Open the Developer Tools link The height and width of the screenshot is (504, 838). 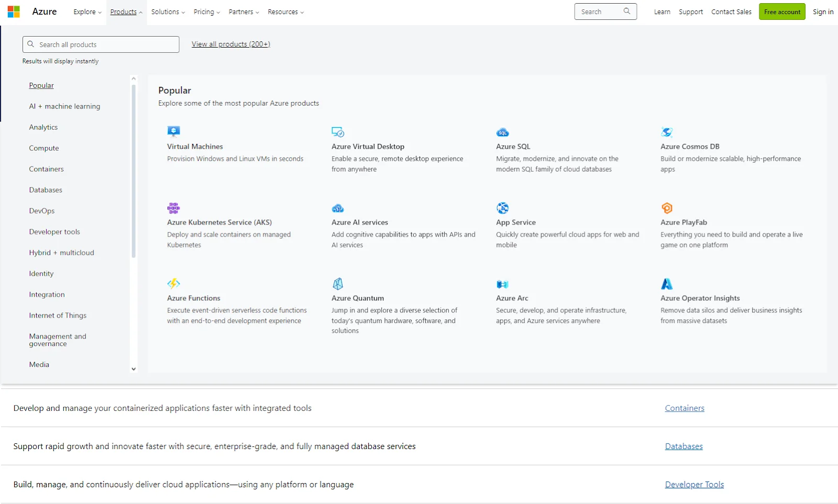pyautogui.click(x=694, y=485)
